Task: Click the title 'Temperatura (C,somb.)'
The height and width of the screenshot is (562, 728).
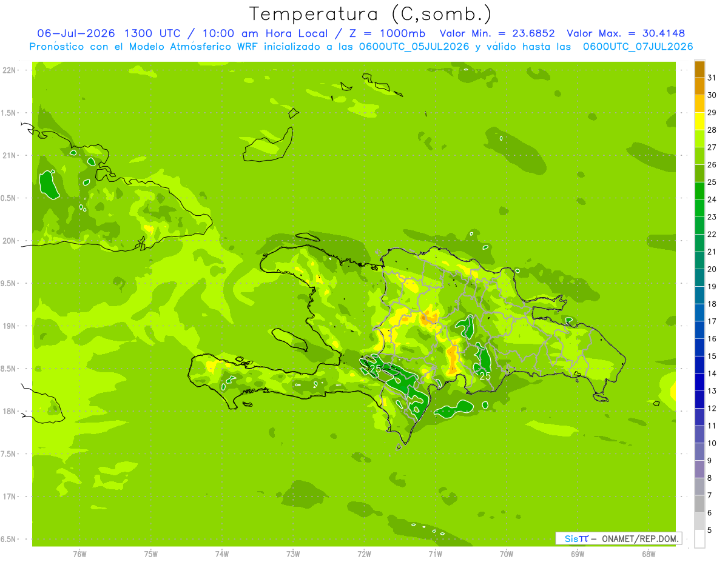Action: tap(370, 15)
